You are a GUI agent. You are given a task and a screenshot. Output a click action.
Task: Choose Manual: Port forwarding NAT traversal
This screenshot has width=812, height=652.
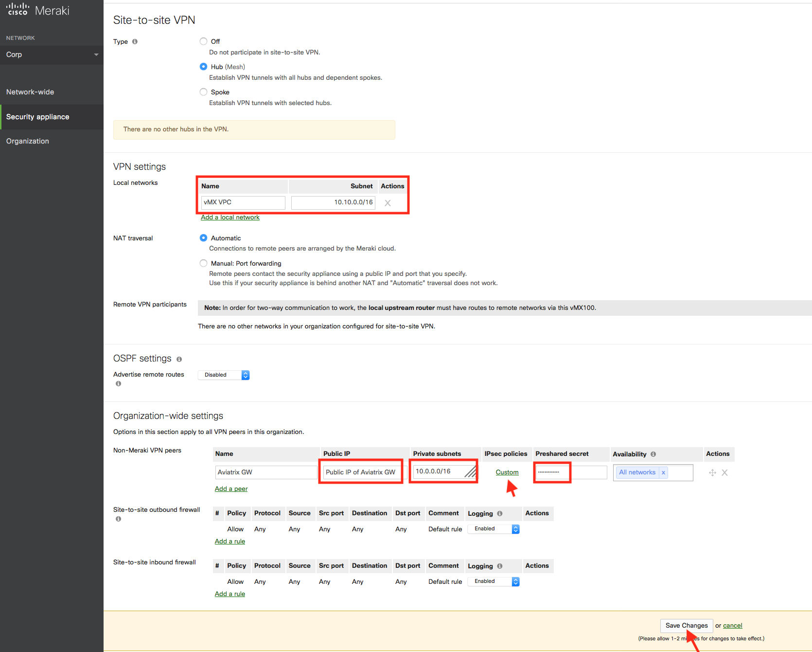pyautogui.click(x=203, y=263)
